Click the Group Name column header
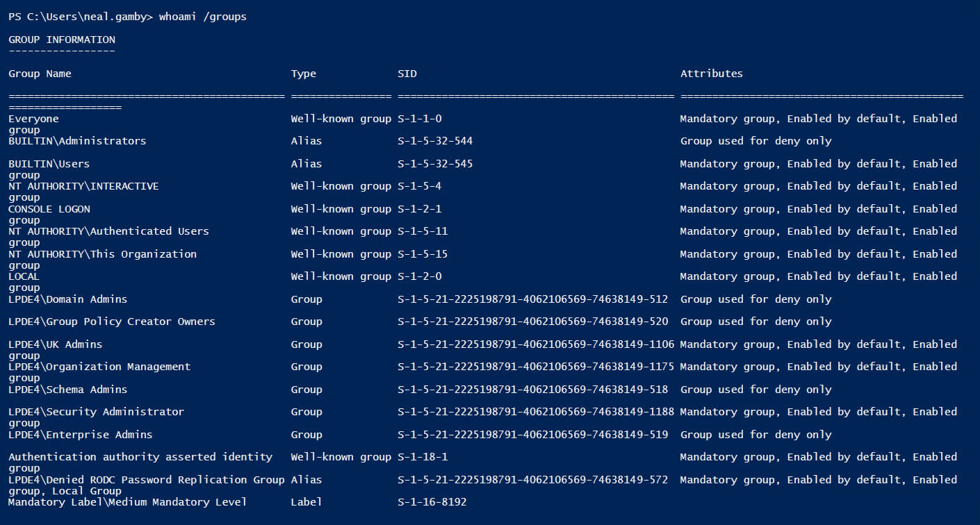This screenshot has width=980, height=525. [40, 74]
